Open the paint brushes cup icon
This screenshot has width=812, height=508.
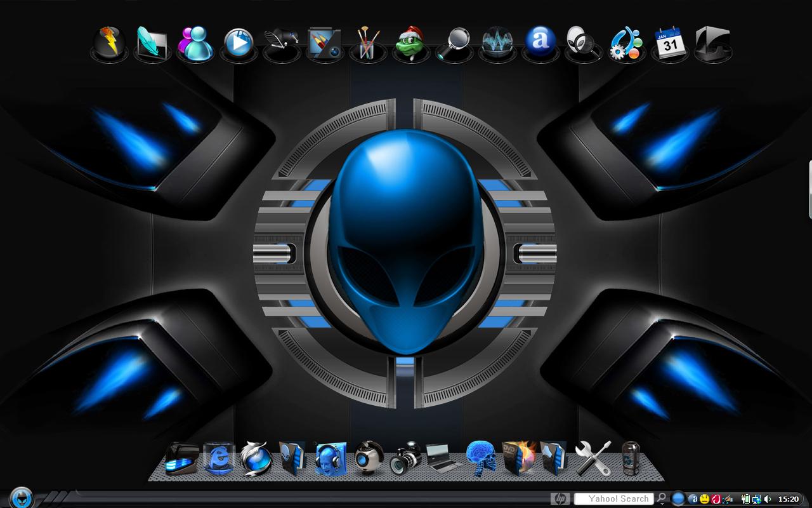[x=368, y=43]
